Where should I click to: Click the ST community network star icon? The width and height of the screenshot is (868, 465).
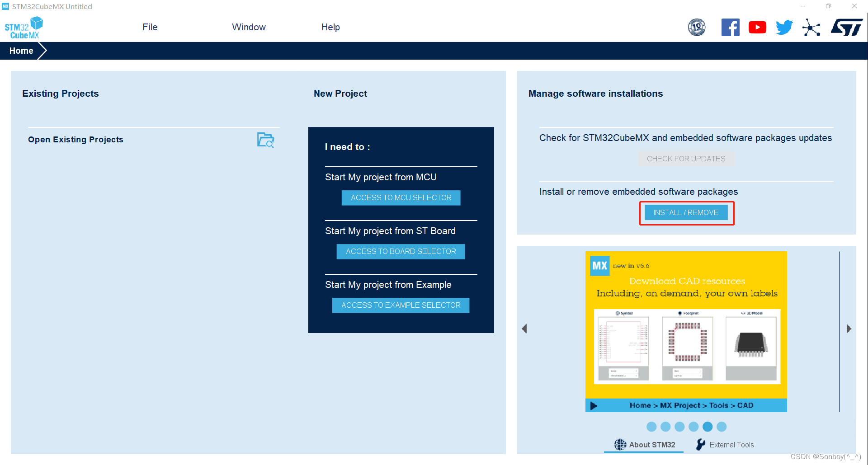[x=811, y=28]
